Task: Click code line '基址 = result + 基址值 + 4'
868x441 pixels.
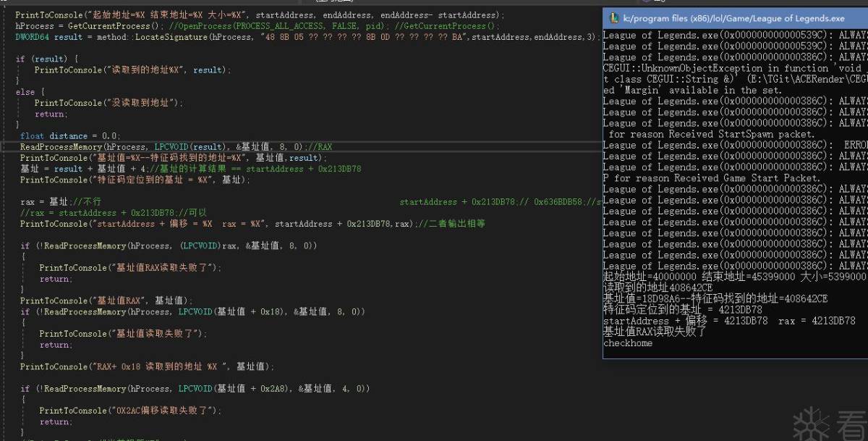Action: (x=191, y=169)
